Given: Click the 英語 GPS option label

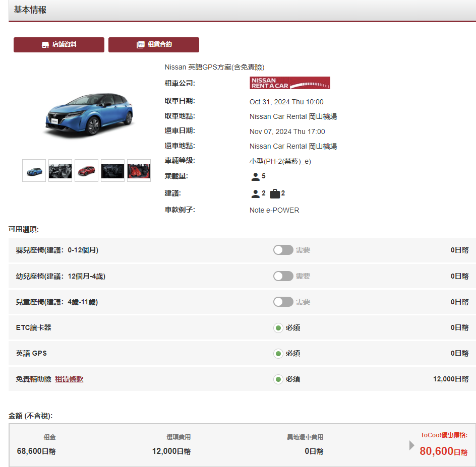Looking at the screenshot, I should [31, 354].
